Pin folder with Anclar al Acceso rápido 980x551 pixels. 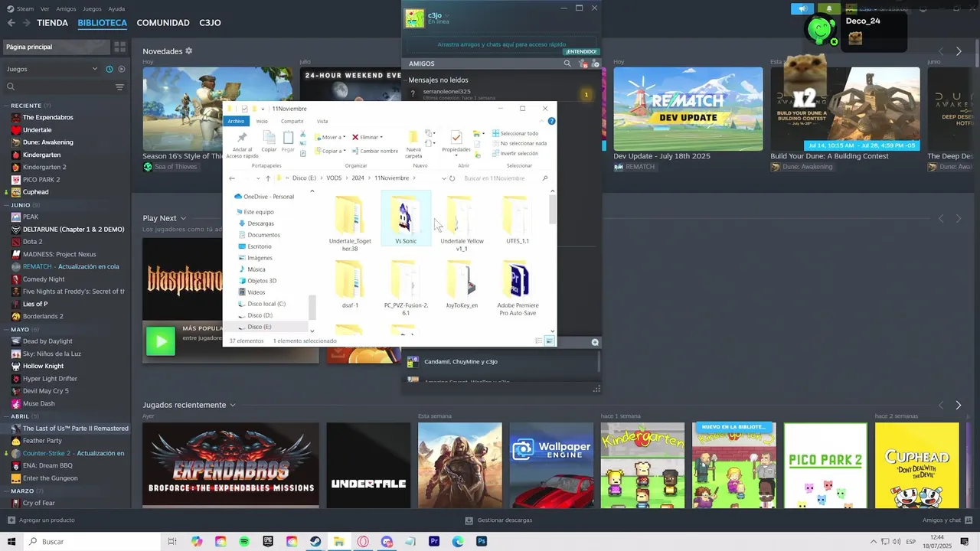click(x=242, y=145)
